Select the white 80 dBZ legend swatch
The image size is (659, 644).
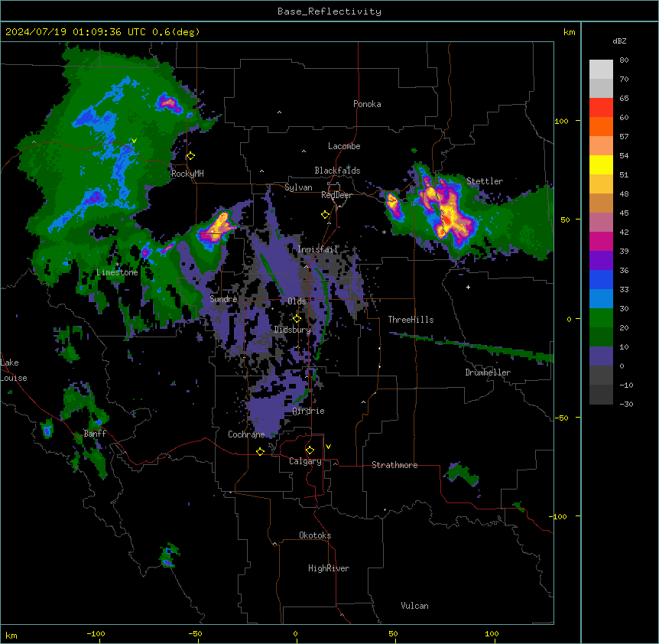click(x=601, y=70)
